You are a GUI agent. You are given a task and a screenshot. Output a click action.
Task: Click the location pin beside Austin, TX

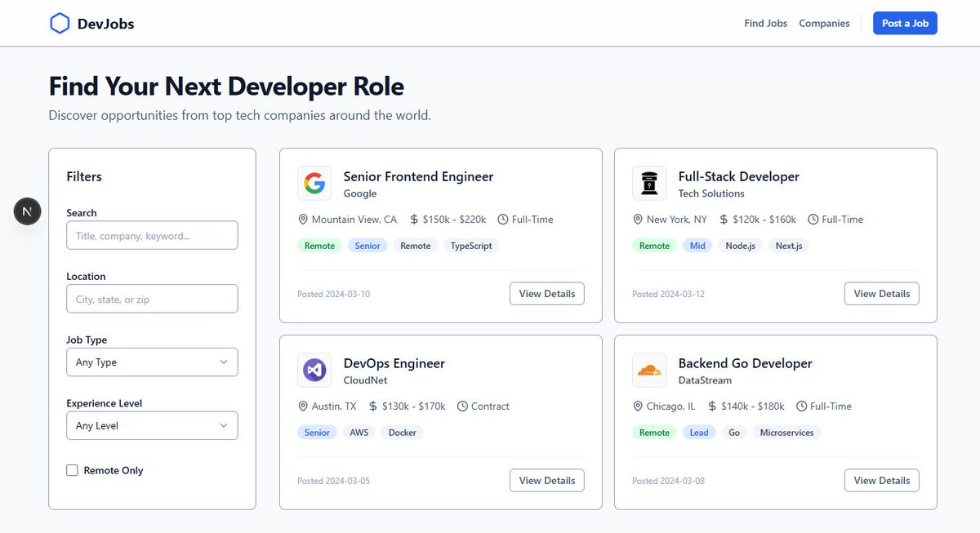[x=303, y=406]
